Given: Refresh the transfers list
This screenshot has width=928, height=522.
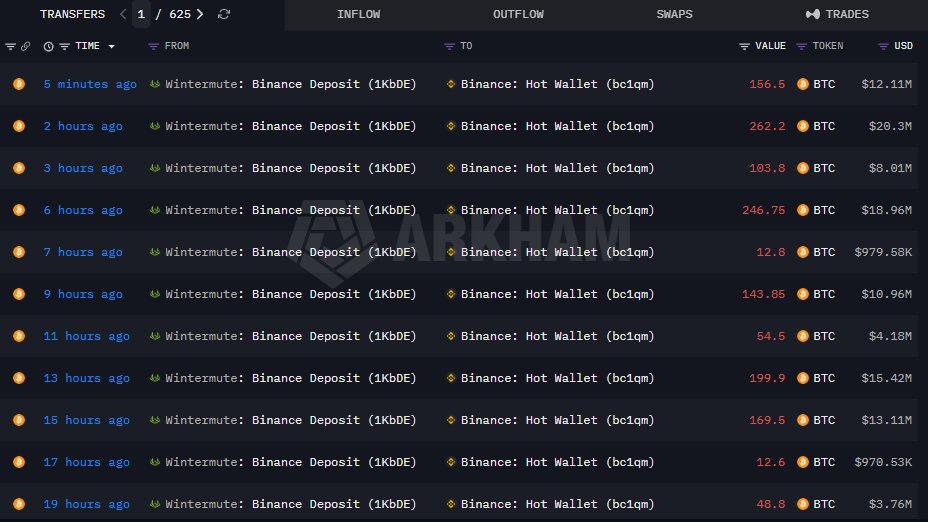Looking at the screenshot, I should point(224,14).
